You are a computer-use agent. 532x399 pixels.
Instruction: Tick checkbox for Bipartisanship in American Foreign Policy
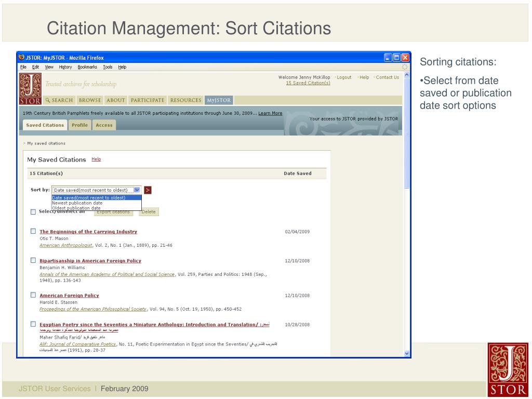(x=33, y=261)
